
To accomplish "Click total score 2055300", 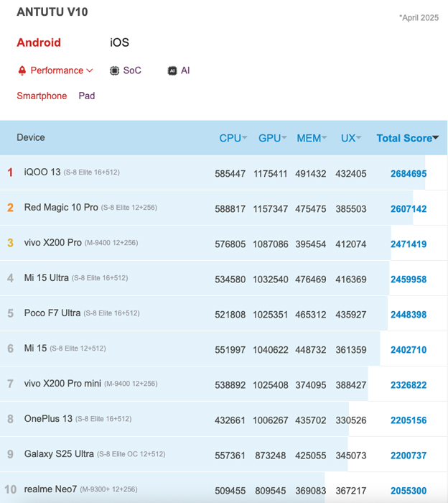I will point(409,491).
